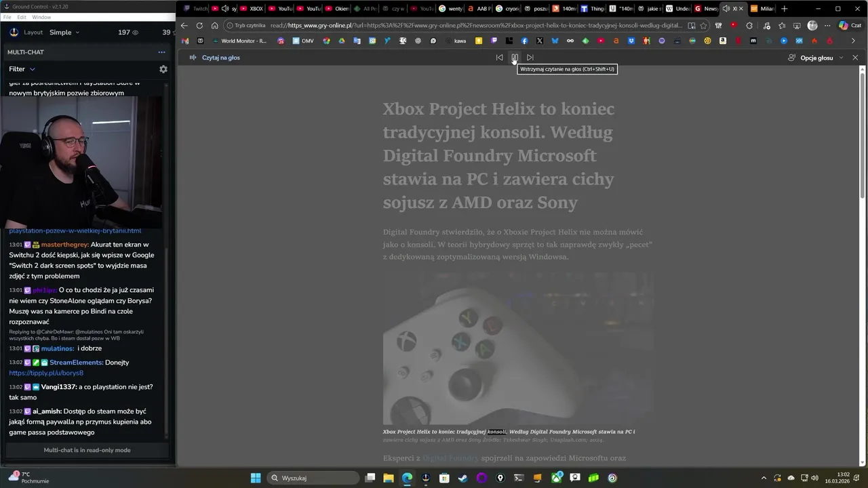Open the kawa bookmark
Viewport: 868px width, 488px height.
pyautogui.click(x=456, y=41)
